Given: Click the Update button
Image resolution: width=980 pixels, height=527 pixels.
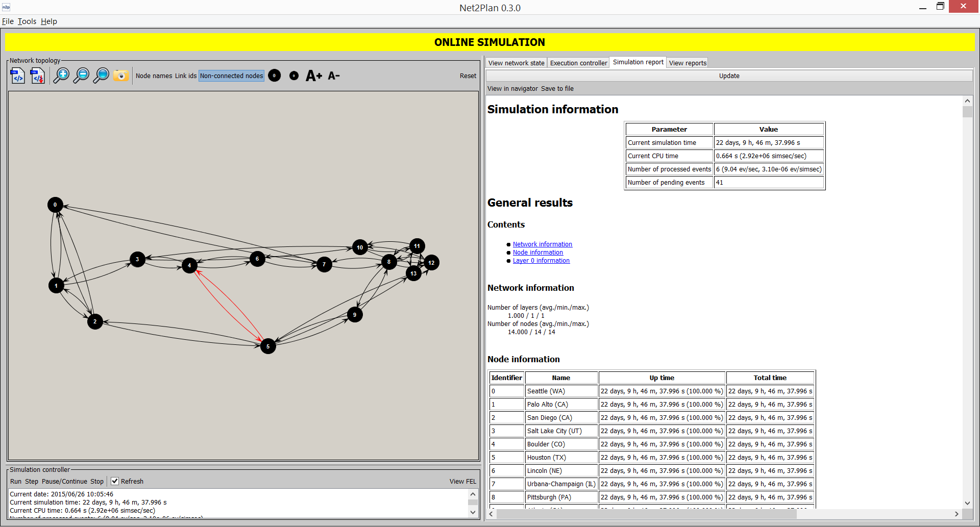Looking at the screenshot, I should (729, 76).
